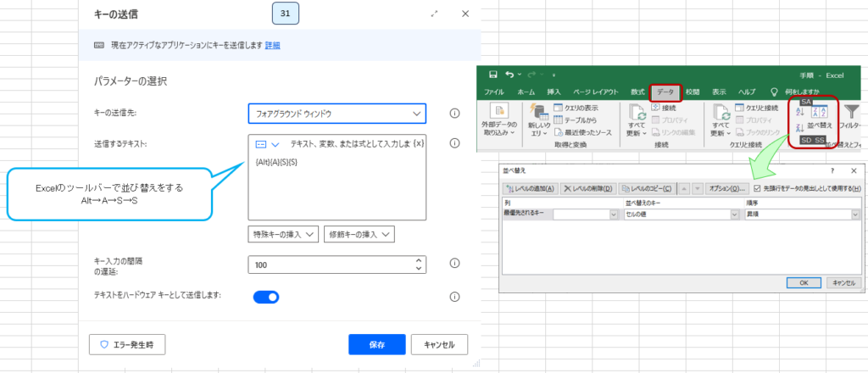The width and height of the screenshot is (868, 373).
Task: Open the ホーム ribbon tab
Action: (526, 92)
